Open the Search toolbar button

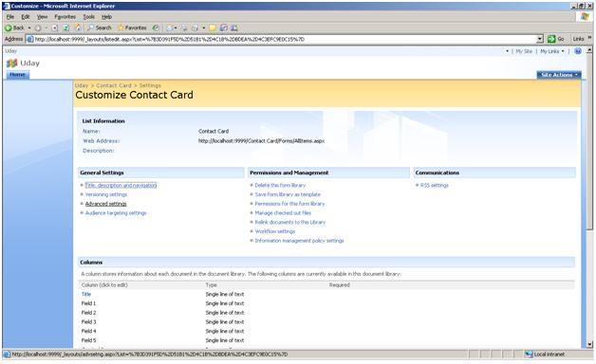(100, 27)
